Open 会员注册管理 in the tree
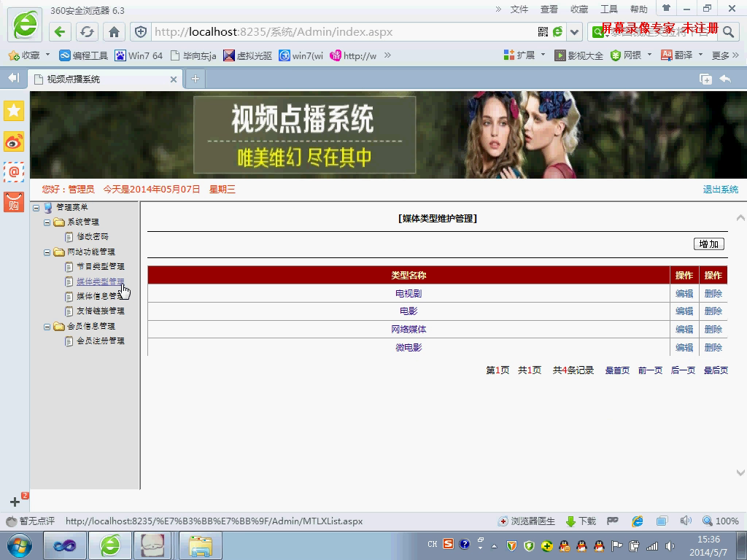The height and width of the screenshot is (560, 747). [x=101, y=341]
